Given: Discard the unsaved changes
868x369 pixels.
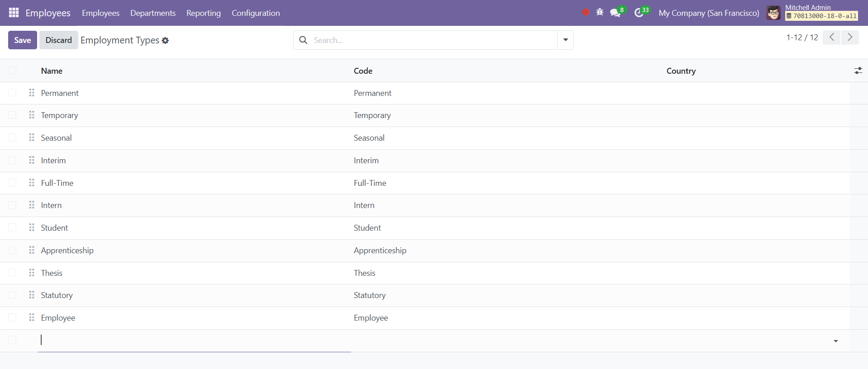Looking at the screenshot, I should coord(59,40).
